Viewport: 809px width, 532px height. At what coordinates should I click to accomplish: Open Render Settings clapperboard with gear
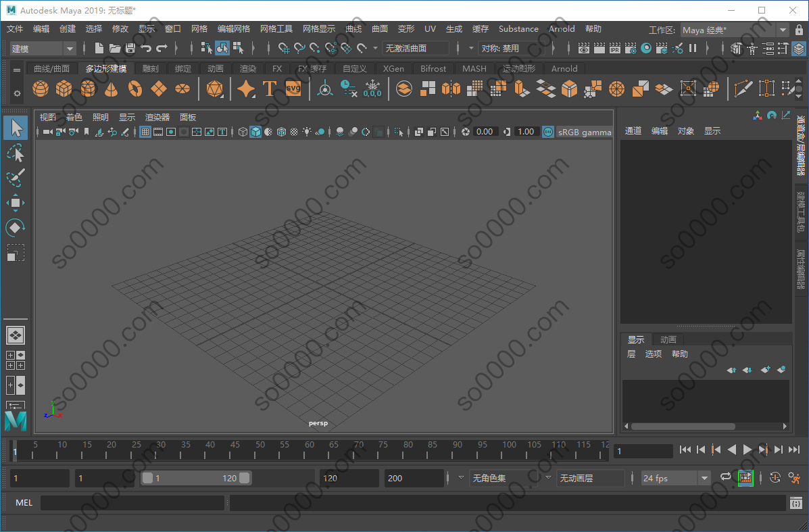[631, 49]
